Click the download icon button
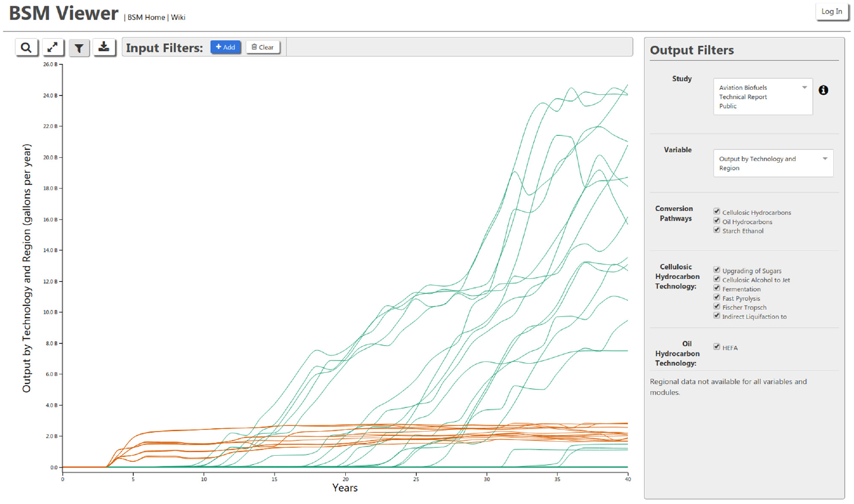The height and width of the screenshot is (504, 854). 104,48
